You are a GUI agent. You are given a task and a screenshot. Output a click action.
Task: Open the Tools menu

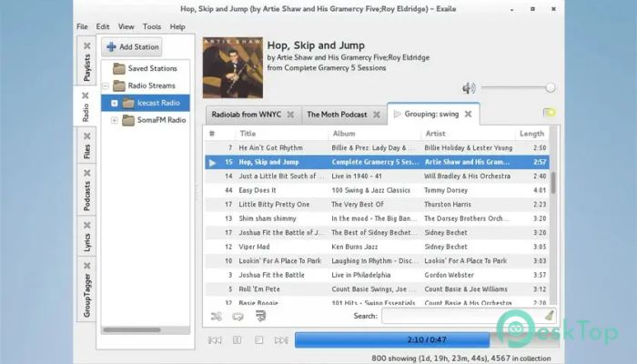tap(152, 26)
